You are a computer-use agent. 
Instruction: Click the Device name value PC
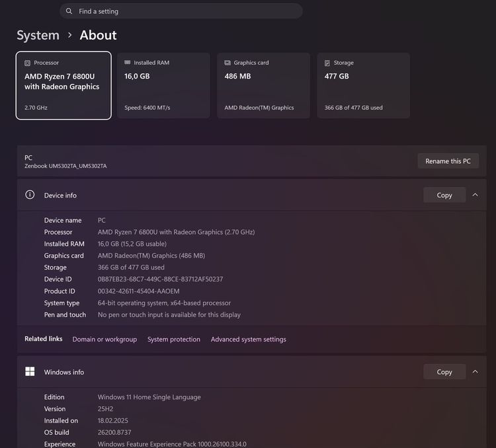[102, 220]
